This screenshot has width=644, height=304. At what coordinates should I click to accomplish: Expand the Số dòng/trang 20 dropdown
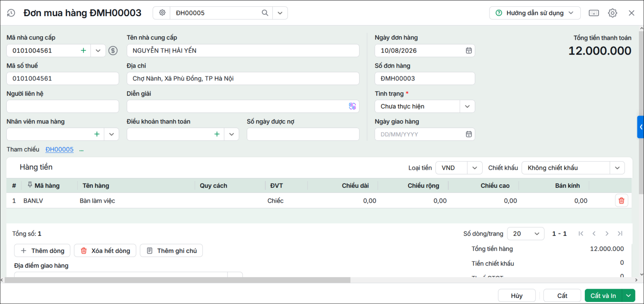click(x=526, y=234)
